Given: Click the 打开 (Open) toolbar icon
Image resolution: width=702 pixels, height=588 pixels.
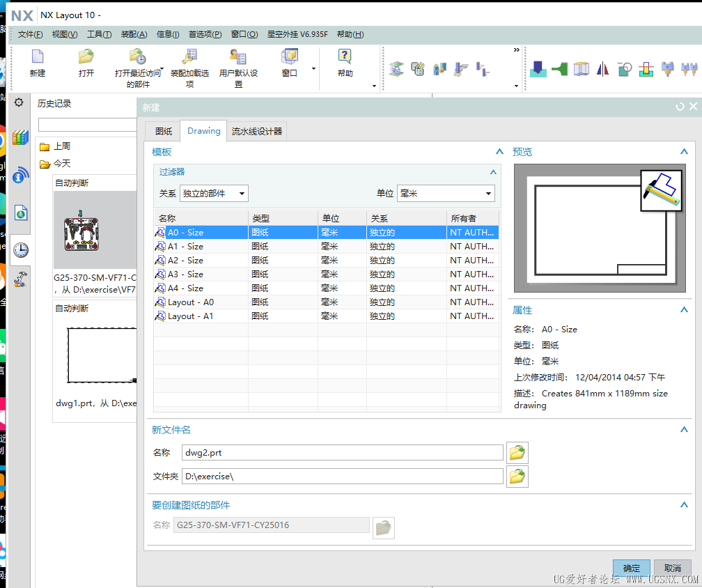Looking at the screenshot, I should coord(86,57).
